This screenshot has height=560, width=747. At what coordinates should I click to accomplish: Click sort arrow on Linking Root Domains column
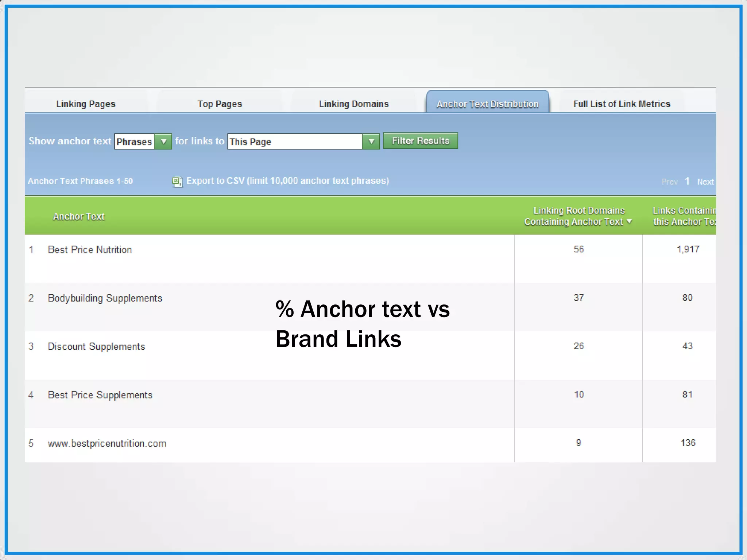[629, 221]
